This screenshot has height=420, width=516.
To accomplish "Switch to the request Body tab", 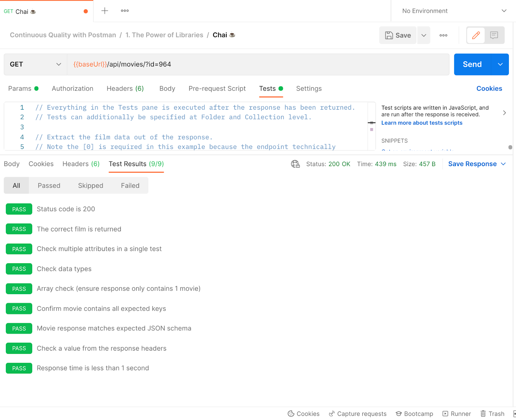I will (167, 88).
